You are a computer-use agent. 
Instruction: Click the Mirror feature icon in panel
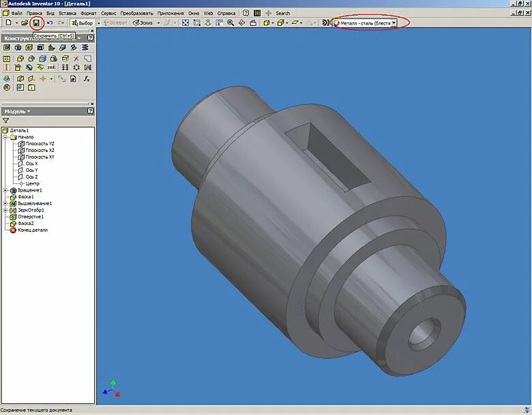coord(87,67)
